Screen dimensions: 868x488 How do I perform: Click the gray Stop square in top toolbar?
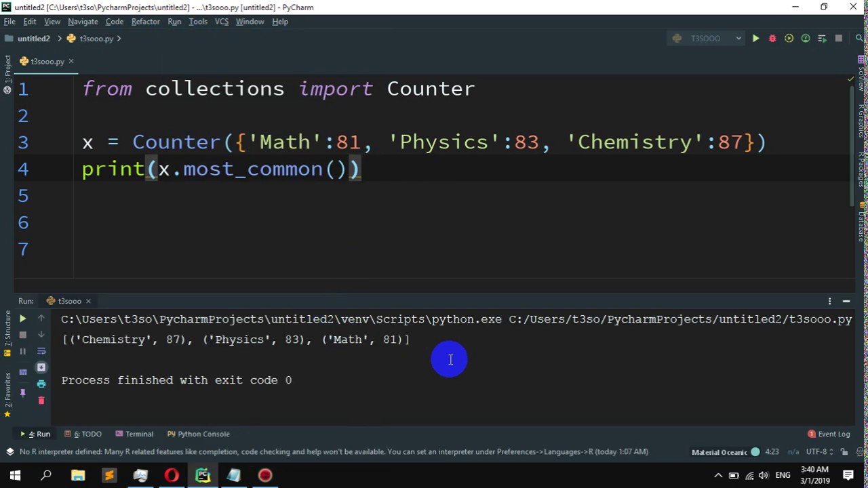[x=839, y=39]
